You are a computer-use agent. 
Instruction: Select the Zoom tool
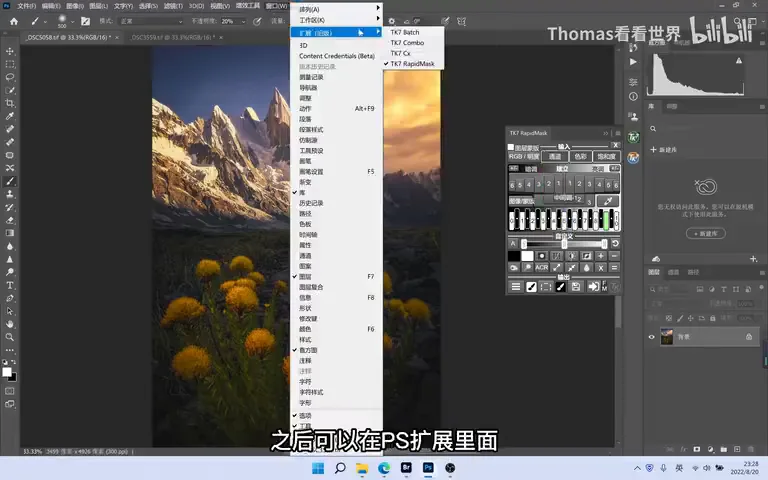click(10, 337)
